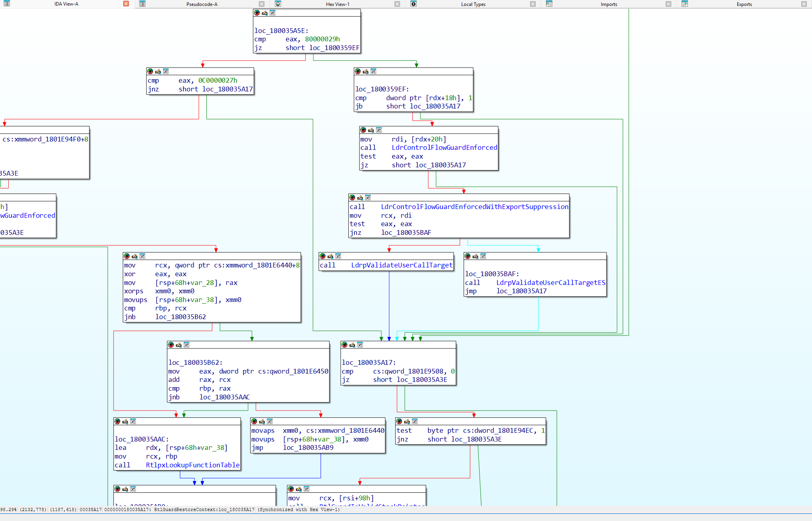The image size is (812, 521).
Task: Click '(Synchronized with Hex View-1)' status text
Action: (x=299, y=509)
